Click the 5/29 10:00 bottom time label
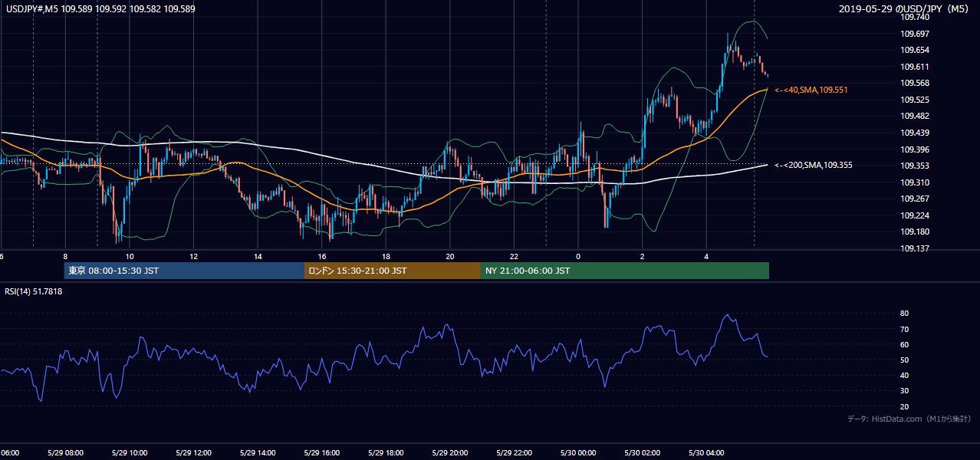Viewport: 980px width, 460px height. [129, 453]
